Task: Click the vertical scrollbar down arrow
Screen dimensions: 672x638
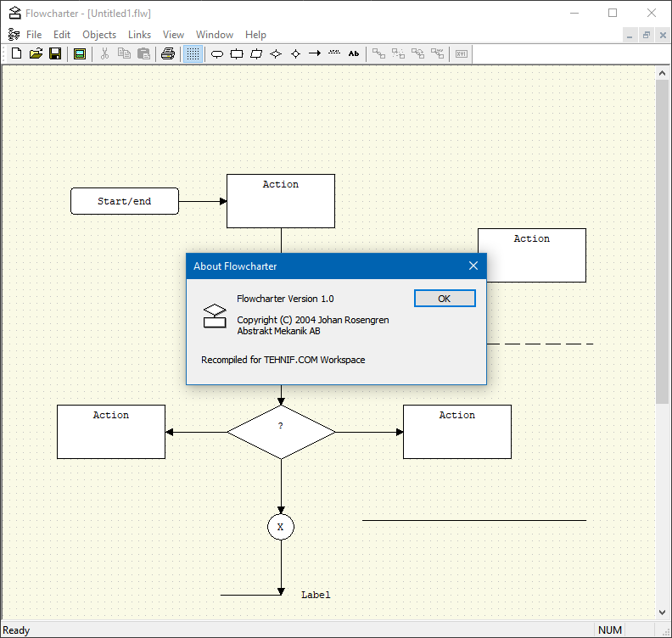Action: [x=662, y=612]
